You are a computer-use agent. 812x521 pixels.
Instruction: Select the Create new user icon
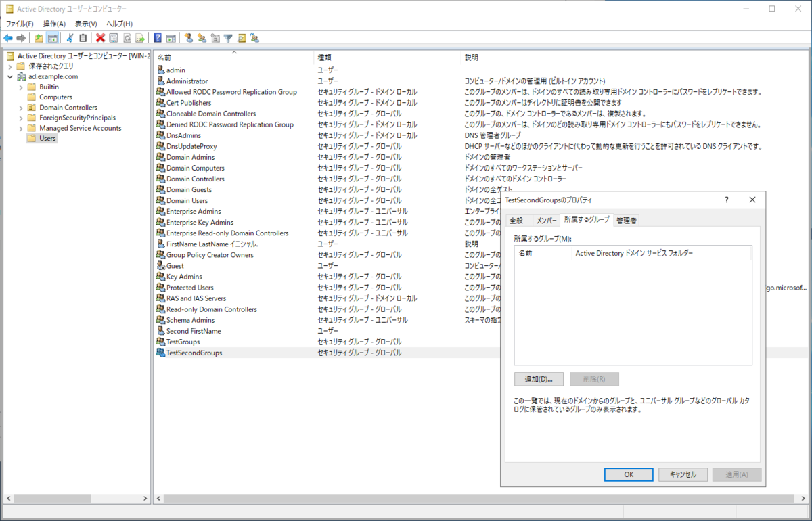(x=189, y=38)
